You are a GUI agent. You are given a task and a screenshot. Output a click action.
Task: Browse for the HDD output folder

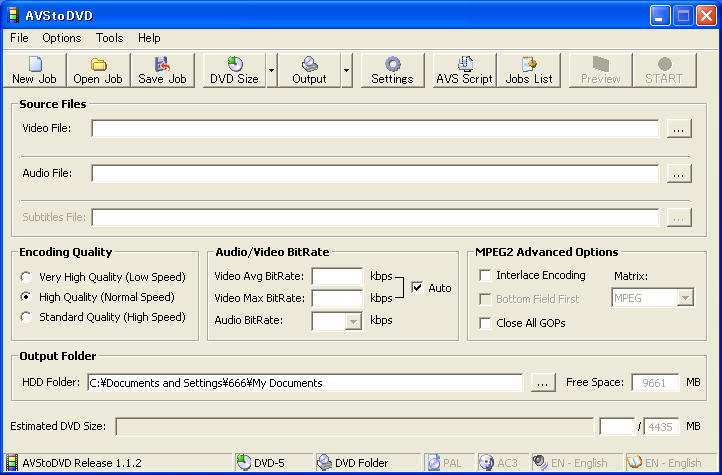543,383
